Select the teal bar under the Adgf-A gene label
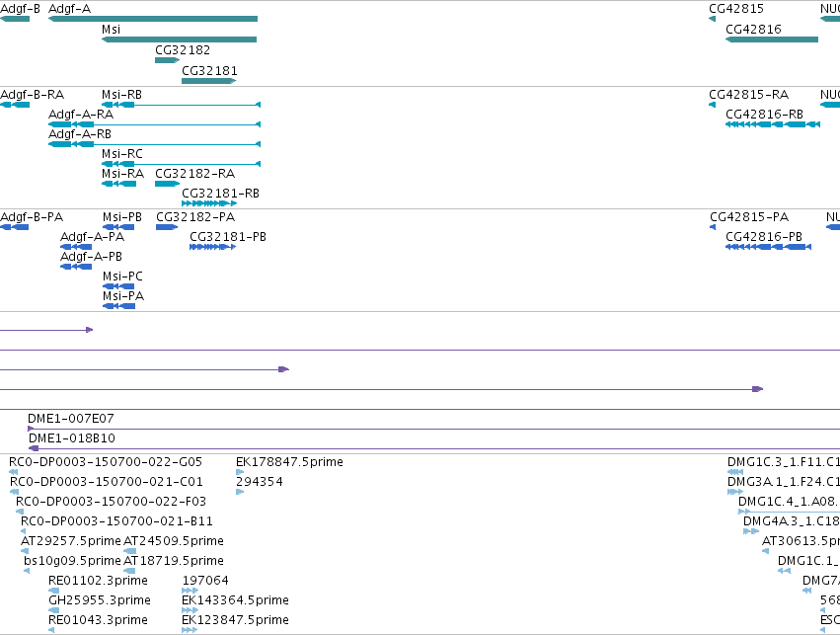The image size is (840, 635). 153,19
